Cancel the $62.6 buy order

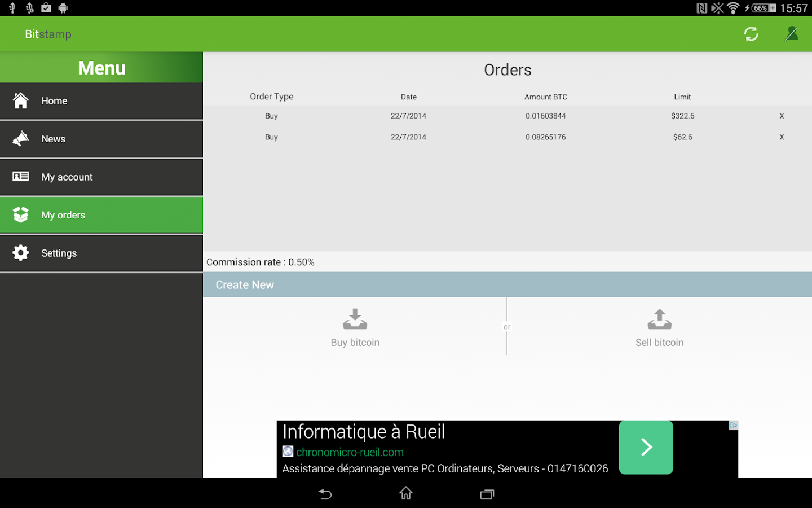coord(782,137)
